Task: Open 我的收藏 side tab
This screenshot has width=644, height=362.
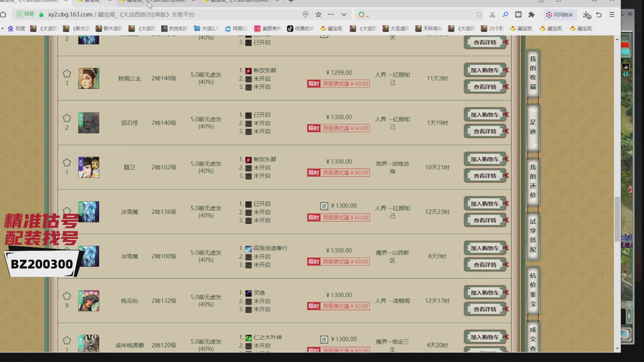Action: pos(533,73)
